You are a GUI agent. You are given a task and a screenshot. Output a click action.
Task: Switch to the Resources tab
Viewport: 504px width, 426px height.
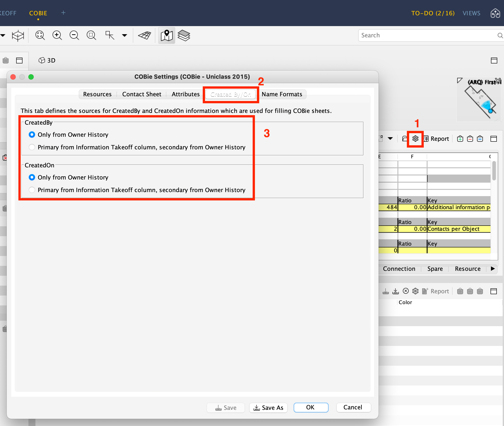[x=97, y=94]
